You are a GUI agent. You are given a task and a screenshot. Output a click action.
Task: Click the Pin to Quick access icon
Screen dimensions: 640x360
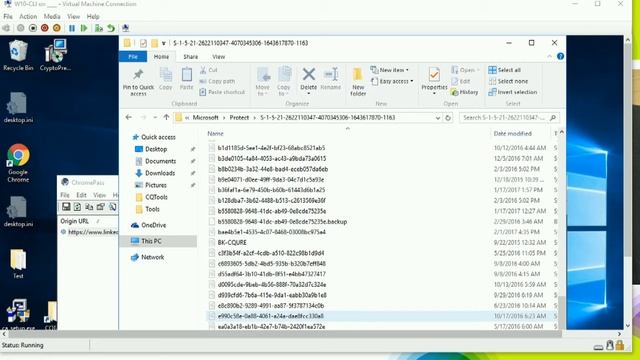[138, 82]
